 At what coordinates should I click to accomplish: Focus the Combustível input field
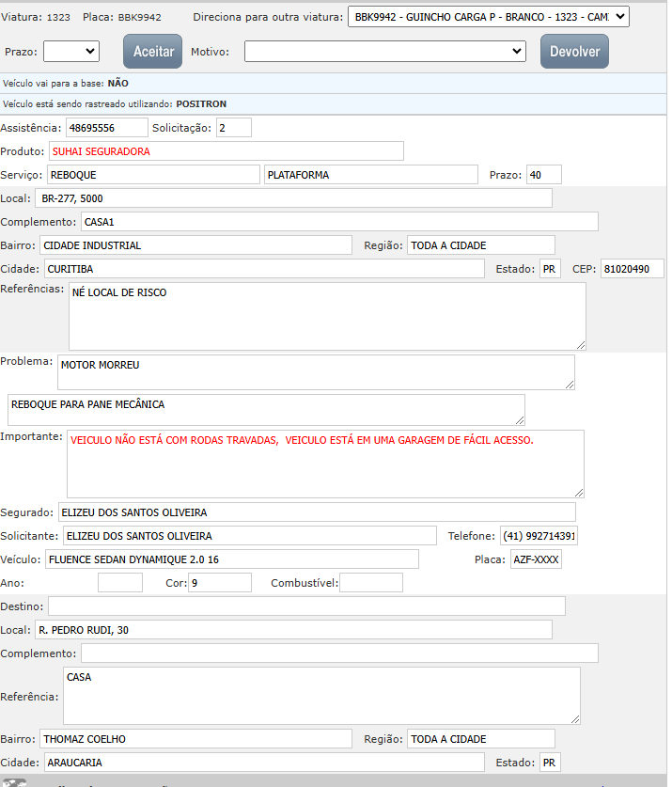click(370, 583)
